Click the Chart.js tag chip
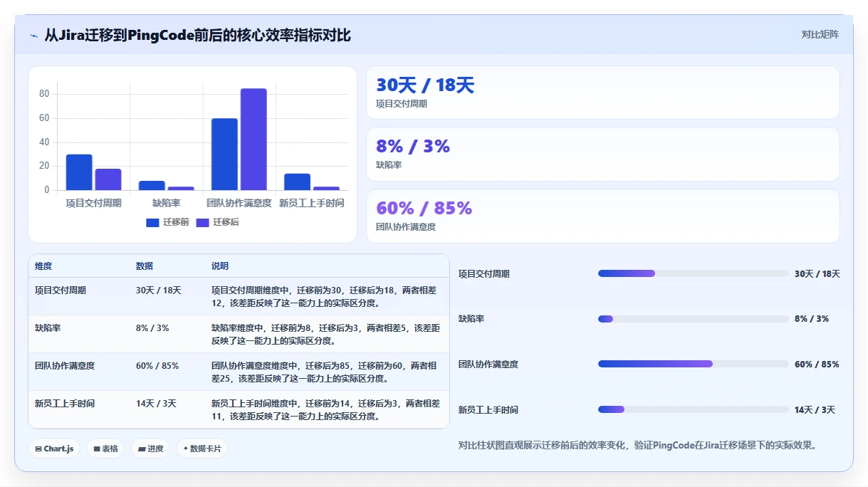This screenshot has height=487, width=868. 55,449
